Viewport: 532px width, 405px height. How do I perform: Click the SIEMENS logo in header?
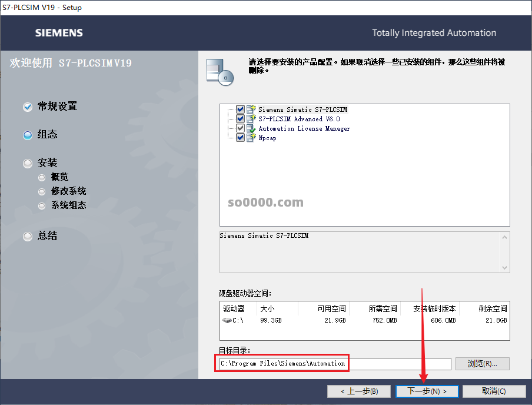[59, 32]
